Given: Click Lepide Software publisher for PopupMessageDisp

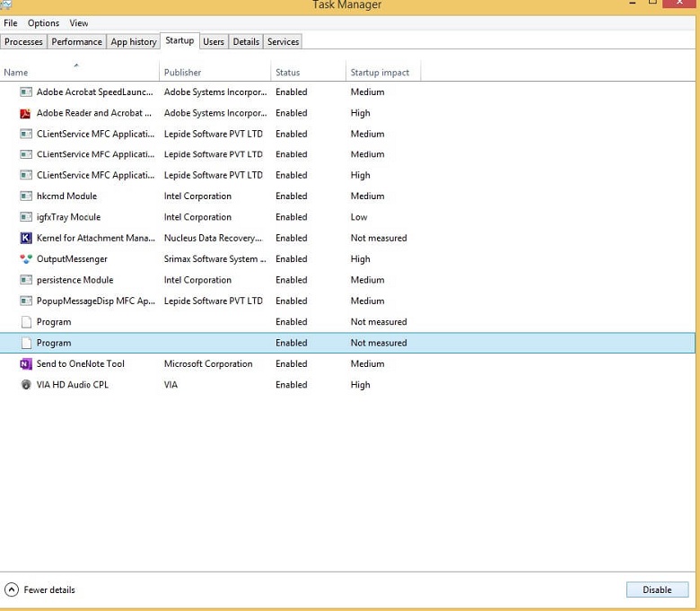Looking at the screenshot, I should (213, 301).
